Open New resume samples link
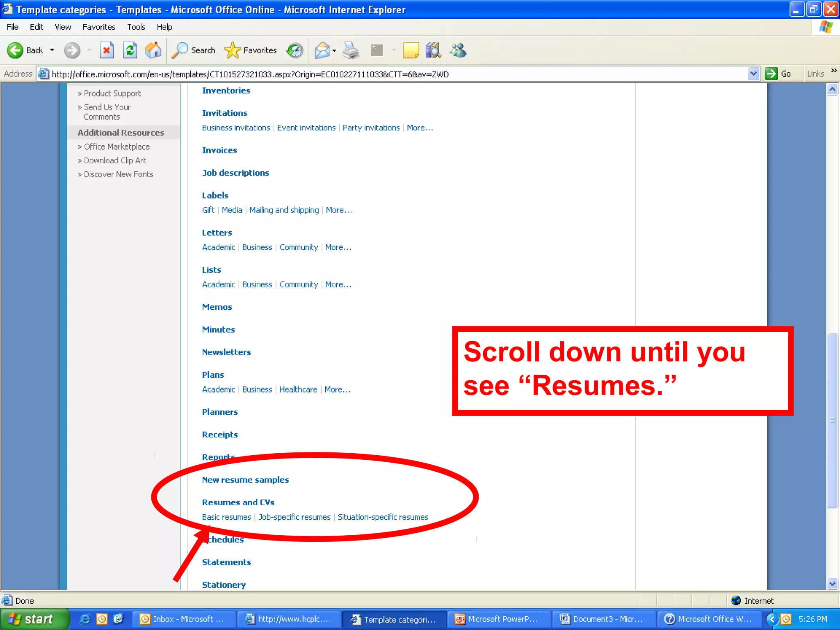 click(245, 480)
